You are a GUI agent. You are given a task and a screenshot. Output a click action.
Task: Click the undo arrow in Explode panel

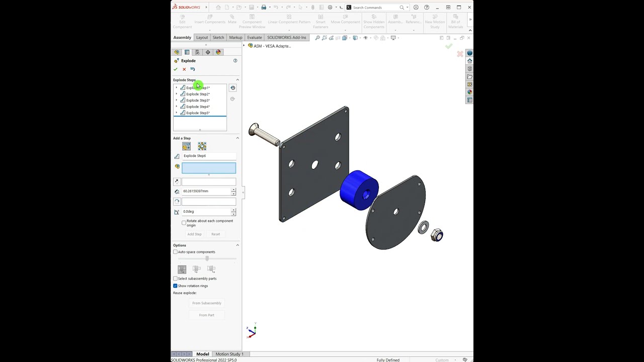coord(193,69)
